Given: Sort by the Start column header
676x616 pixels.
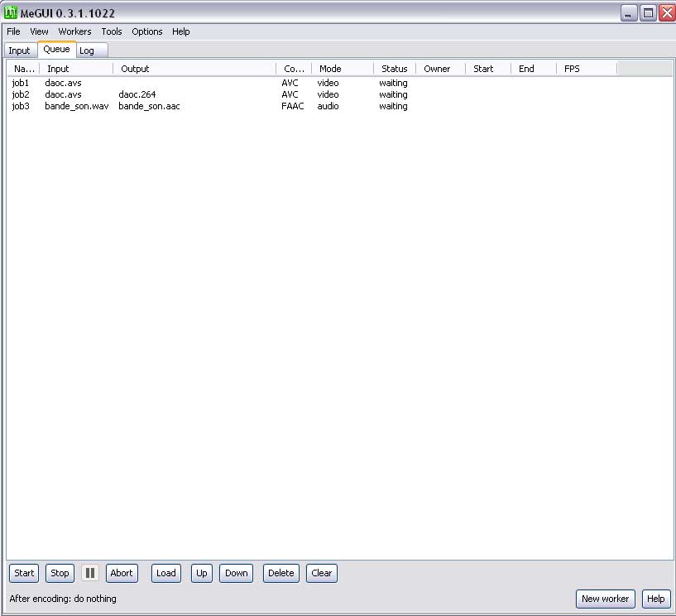Looking at the screenshot, I should (488, 69).
